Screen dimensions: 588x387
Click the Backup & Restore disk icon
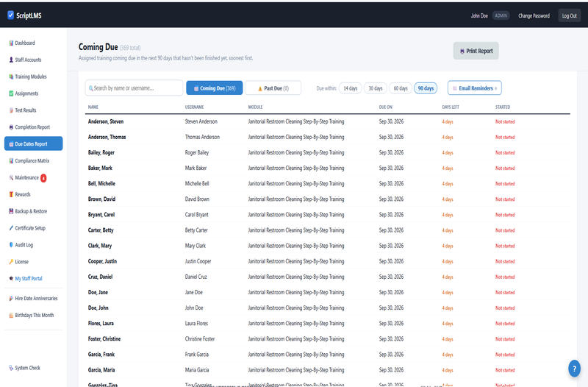(x=11, y=211)
